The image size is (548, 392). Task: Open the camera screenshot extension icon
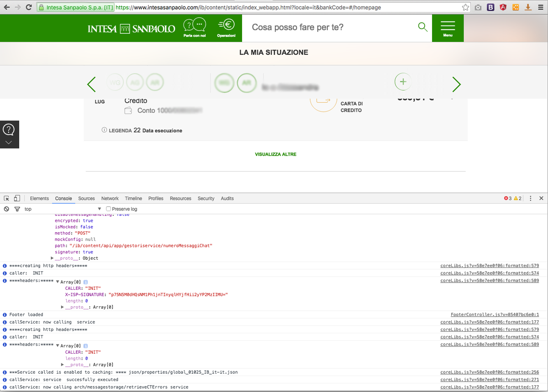click(x=478, y=7)
